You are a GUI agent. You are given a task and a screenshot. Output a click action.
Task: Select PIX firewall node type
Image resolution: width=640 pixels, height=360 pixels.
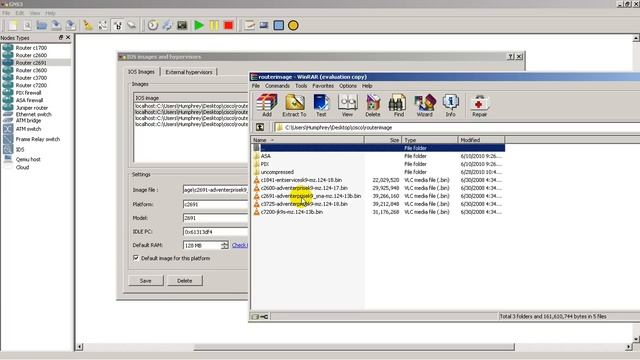(x=29, y=93)
